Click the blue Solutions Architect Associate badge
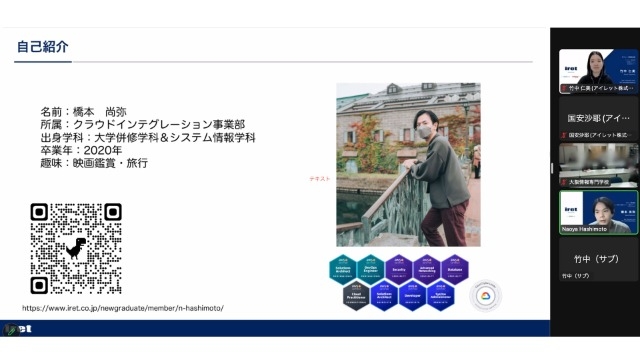640x360 pixels. (384, 296)
